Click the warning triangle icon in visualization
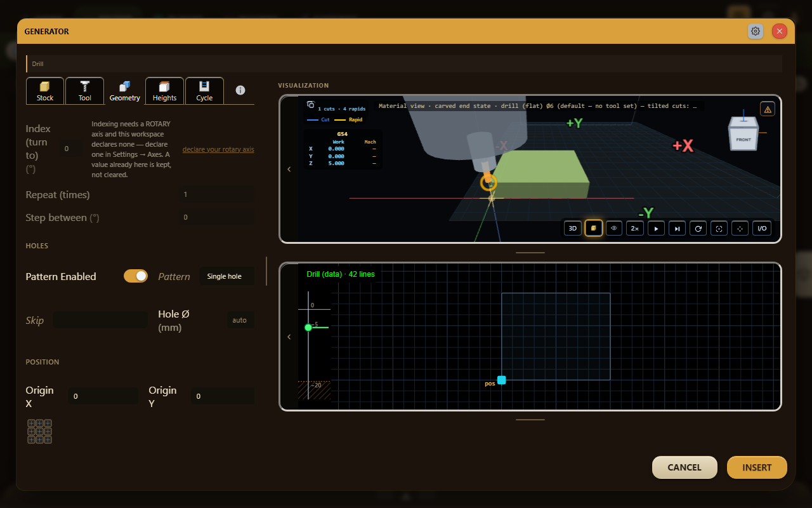The image size is (812, 508). 768,109
